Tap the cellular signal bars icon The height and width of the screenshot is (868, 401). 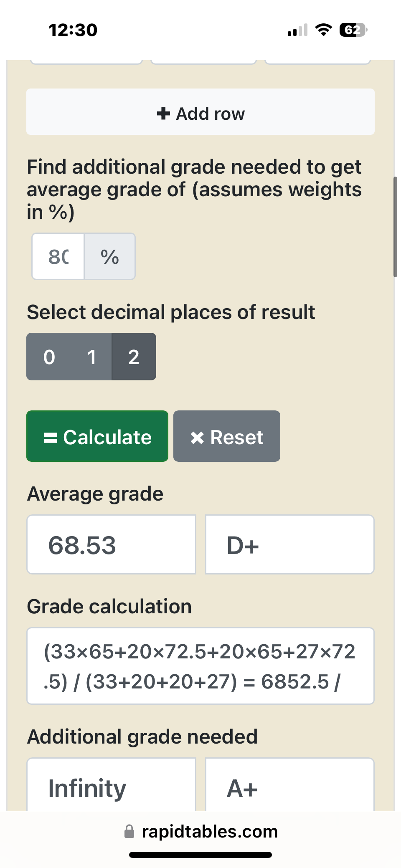pyautogui.click(x=297, y=30)
